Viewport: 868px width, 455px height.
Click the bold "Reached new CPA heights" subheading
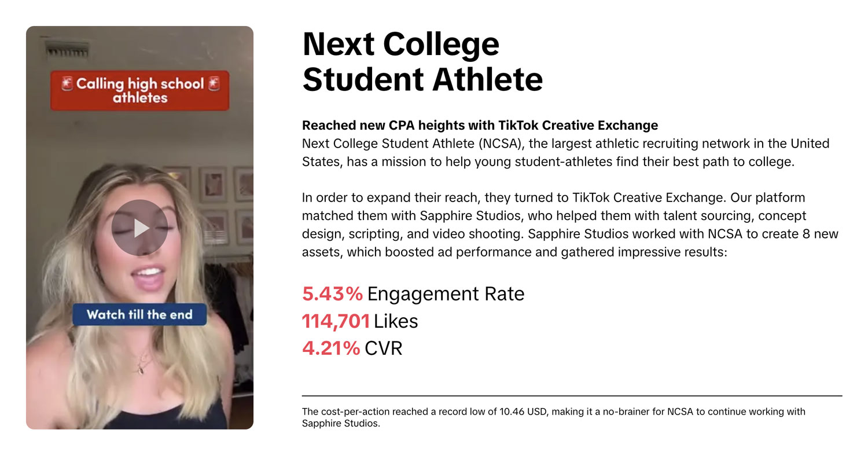coord(480,125)
